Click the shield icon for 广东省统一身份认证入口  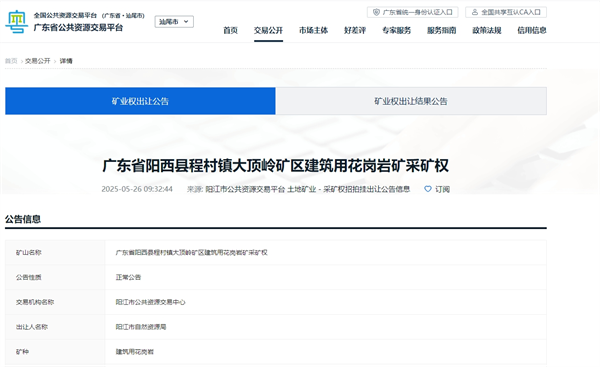(376, 12)
